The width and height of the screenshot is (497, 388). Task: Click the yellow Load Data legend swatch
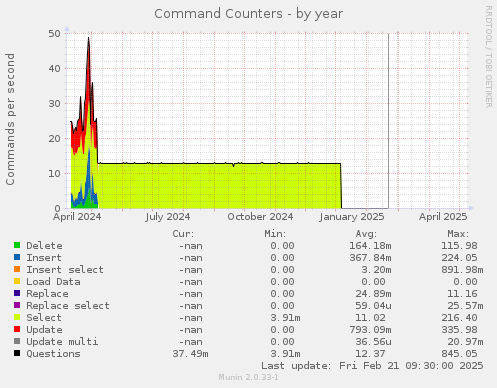coord(17,281)
